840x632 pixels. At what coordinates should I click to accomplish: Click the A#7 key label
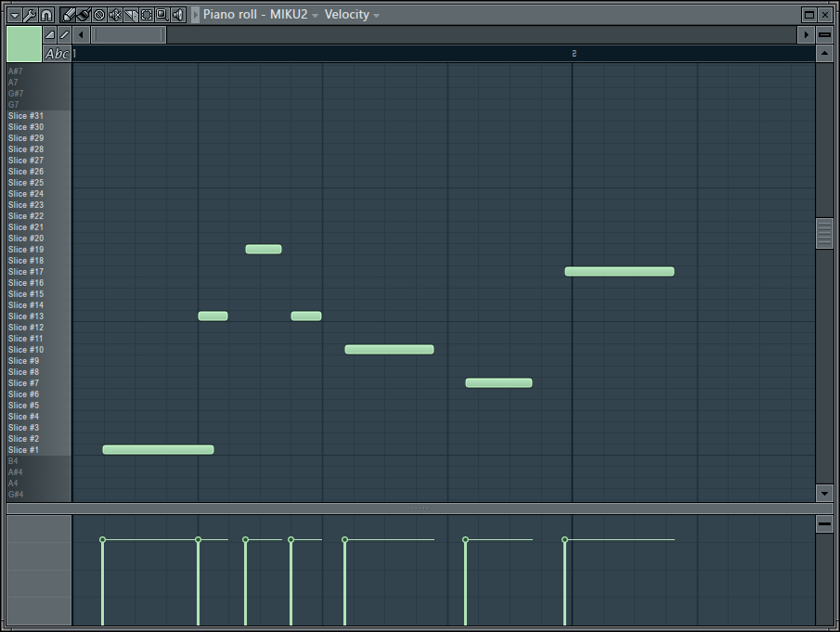(x=15, y=71)
